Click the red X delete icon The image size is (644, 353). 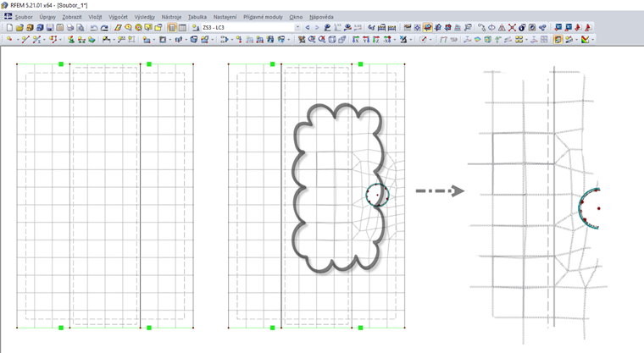pos(512,27)
